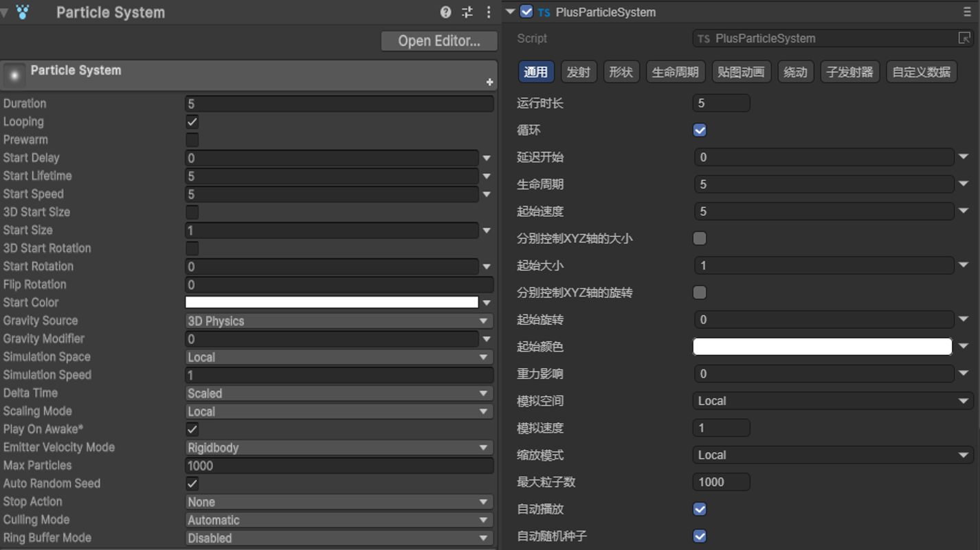Screen dimensions: 980x550
Task: Switch to the 贴图动画 tab
Action: coord(741,72)
